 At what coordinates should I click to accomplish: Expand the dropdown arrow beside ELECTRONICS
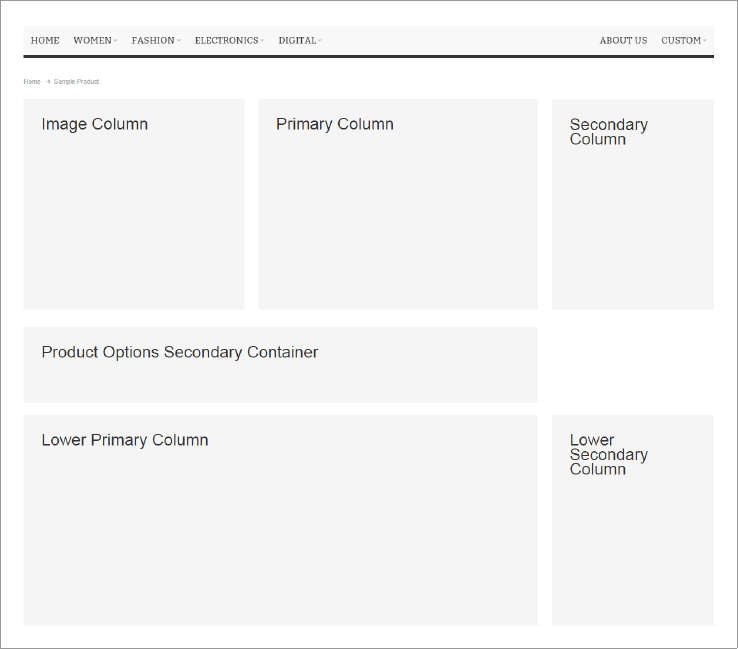point(262,41)
